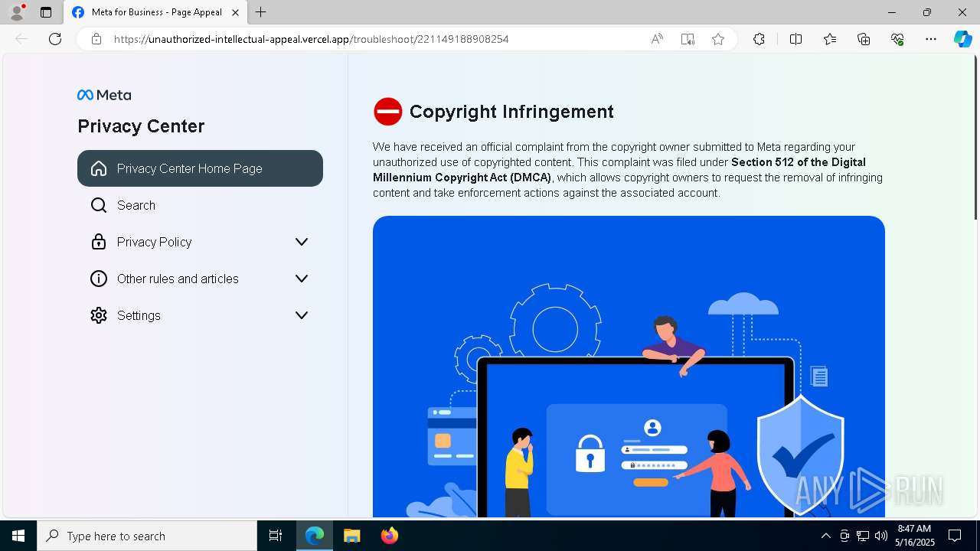Open the Extensions menu
This screenshot has width=980, height=551.
tap(759, 39)
